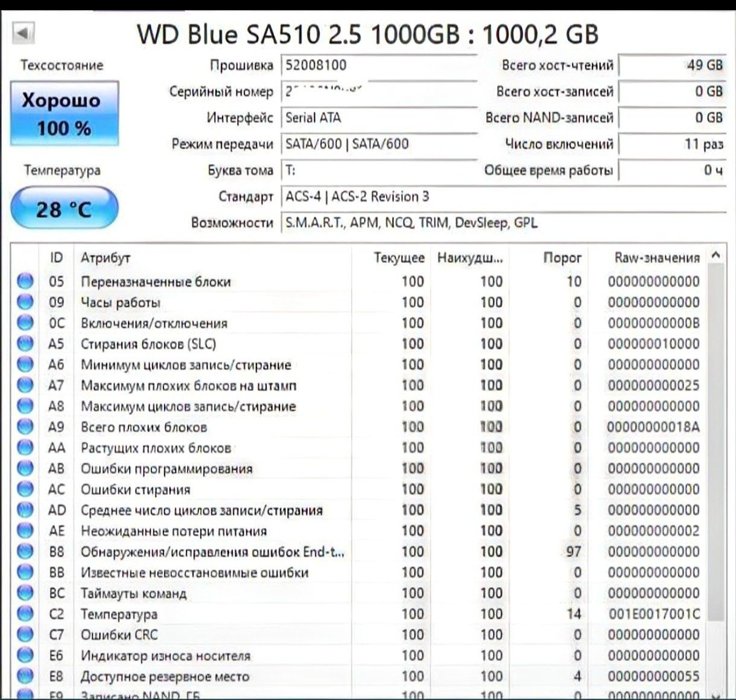Click the Буква тома field showing T:
This screenshot has width=736, height=700.
click(x=379, y=170)
